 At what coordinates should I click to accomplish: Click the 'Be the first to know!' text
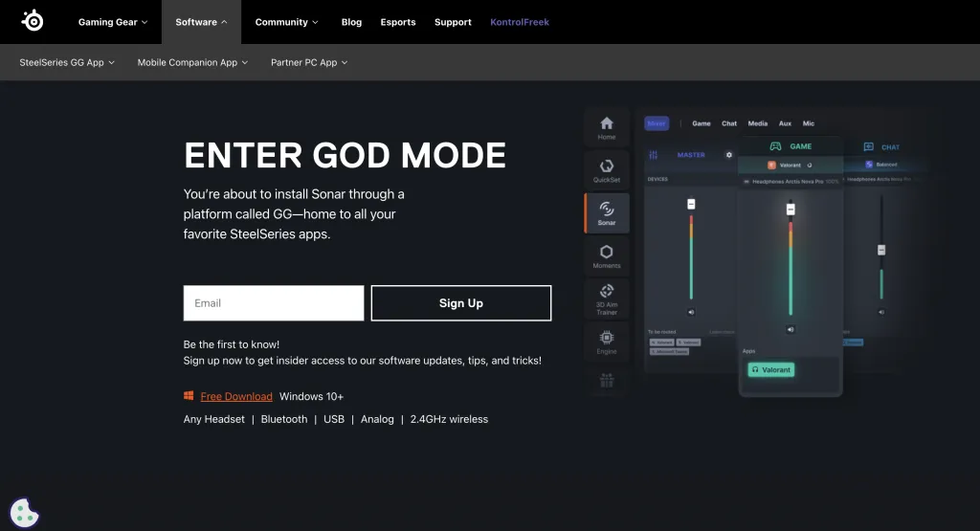[232, 344]
